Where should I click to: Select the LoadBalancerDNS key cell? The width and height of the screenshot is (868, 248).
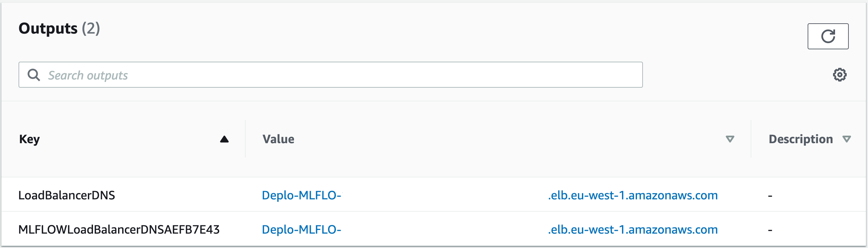pyautogui.click(x=67, y=195)
